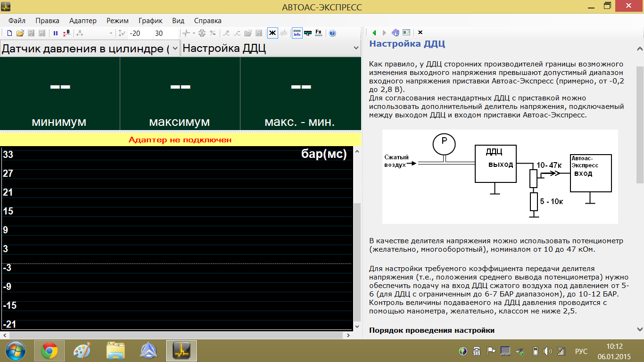Click the help book icon in help pane
Viewport: 644px width, 362px height.
coord(396,33)
